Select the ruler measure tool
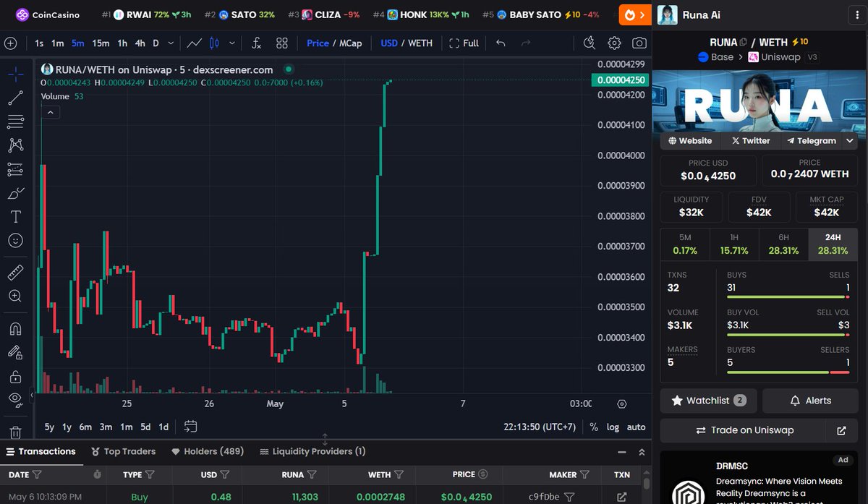The width and height of the screenshot is (868, 504). 15,272
